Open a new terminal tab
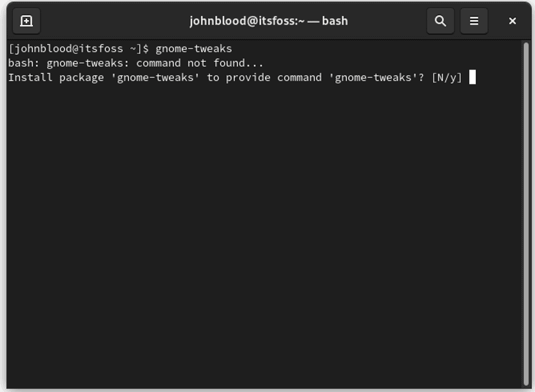This screenshot has width=535, height=392. coord(26,21)
